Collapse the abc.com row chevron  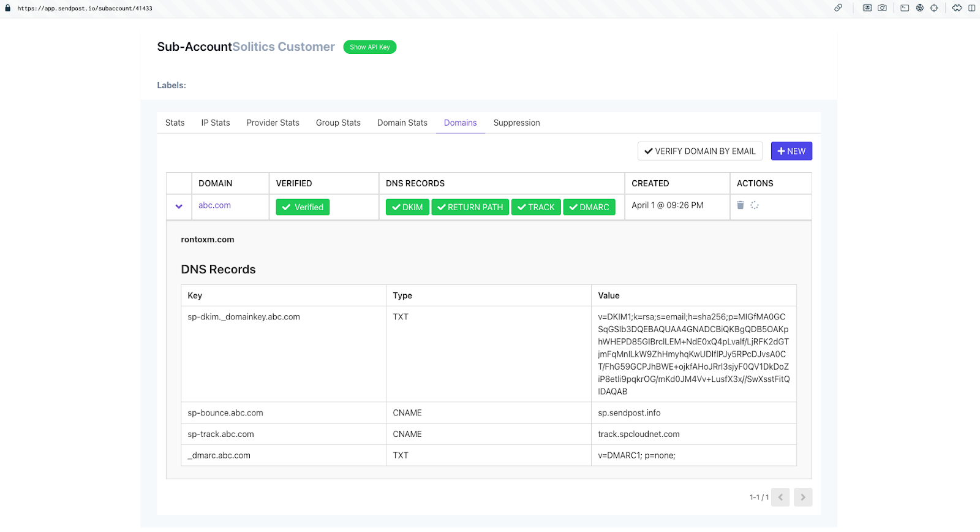[x=179, y=207]
